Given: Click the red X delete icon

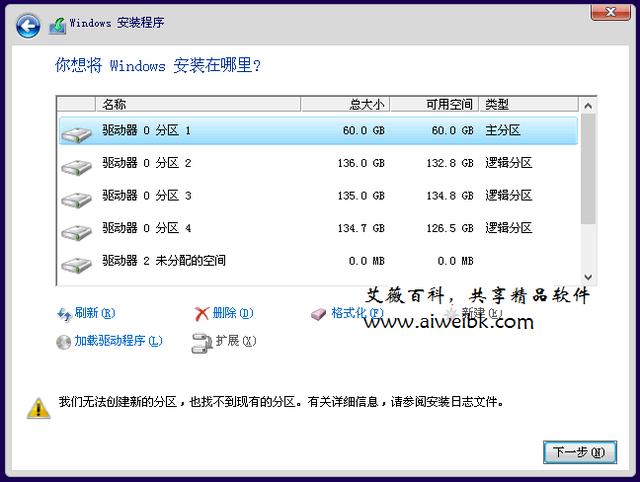Looking at the screenshot, I should [x=202, y=314].
